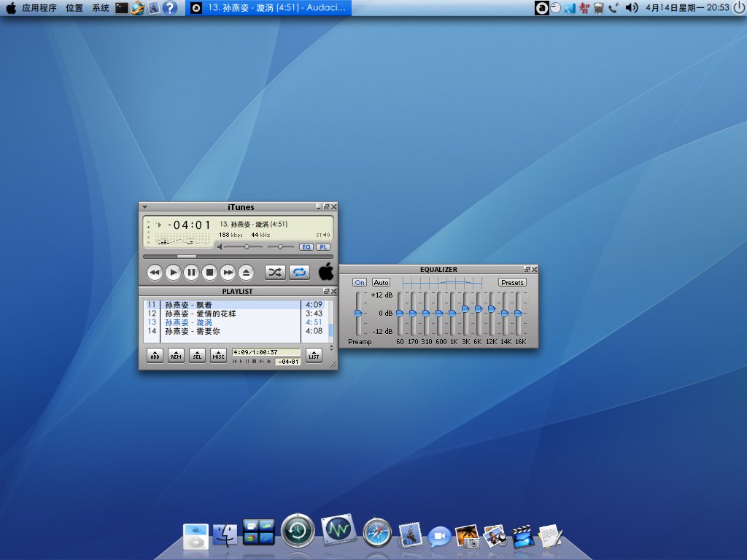Click the Audacious tray icon

coord(542,7)
